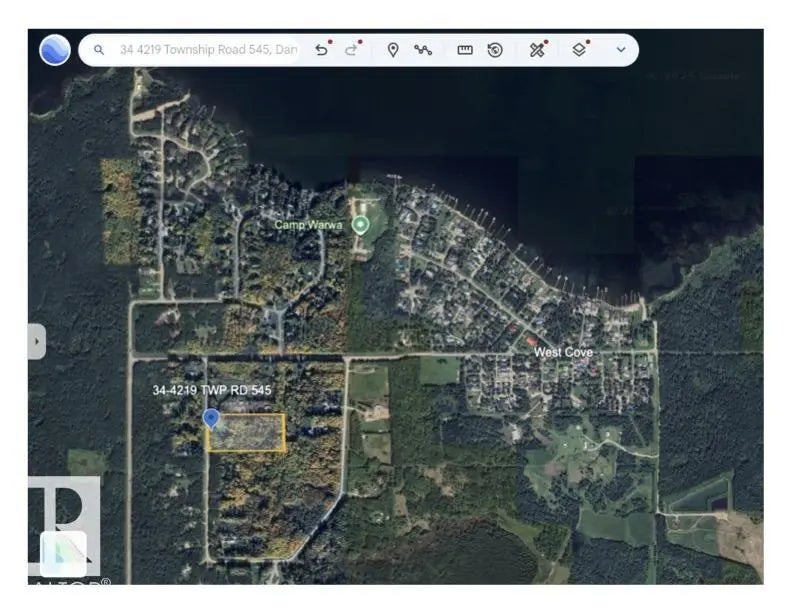Click the search magnifier icon
Image resolution: width=792 pixels, height=612 pixels.
pos(99,50)
